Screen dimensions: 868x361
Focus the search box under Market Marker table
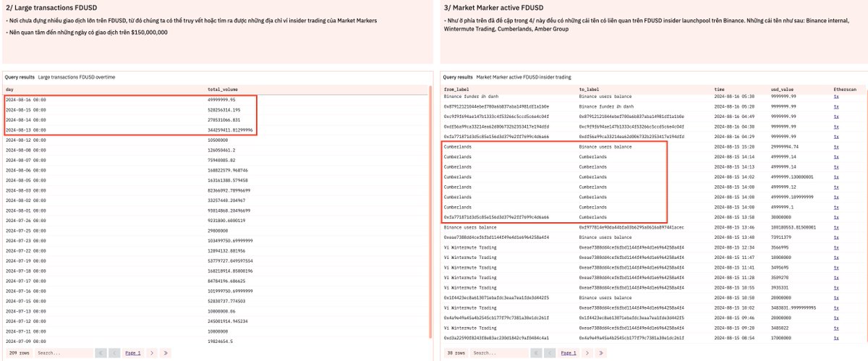coord(498,353)
